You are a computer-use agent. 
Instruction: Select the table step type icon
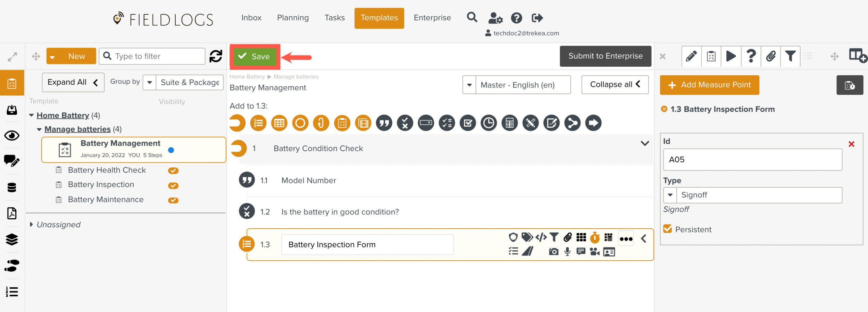click(x=279, y=123)
